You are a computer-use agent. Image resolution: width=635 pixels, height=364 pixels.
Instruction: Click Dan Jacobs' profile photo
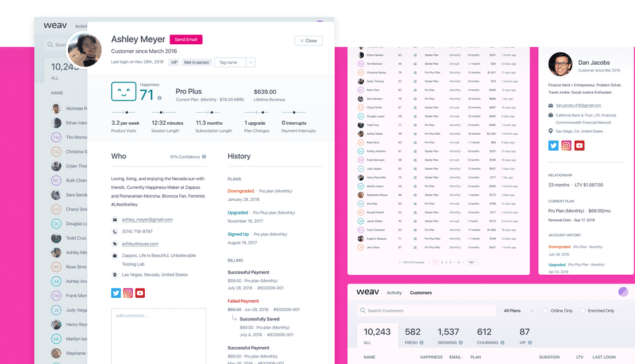(x=560, y=64)
